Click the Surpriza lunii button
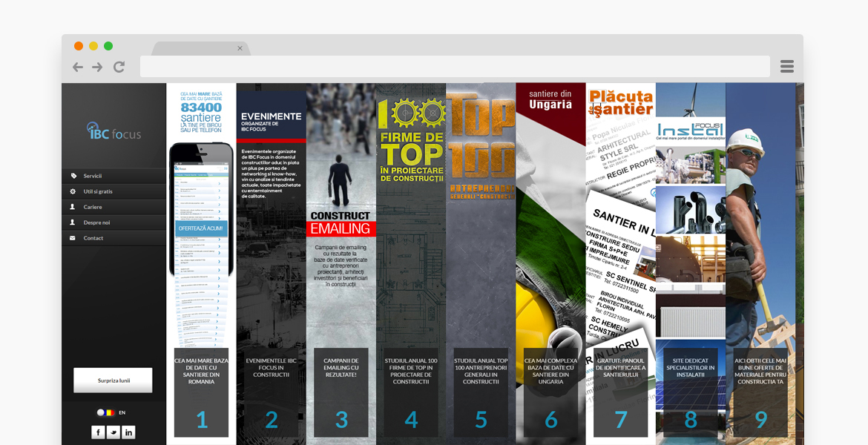The width and height of the screenshot is (868, 445). [x=113, y=380]
